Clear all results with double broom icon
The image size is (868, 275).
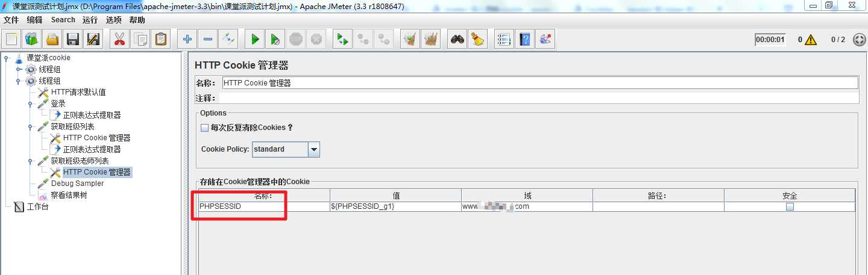[x=430, y=39]
